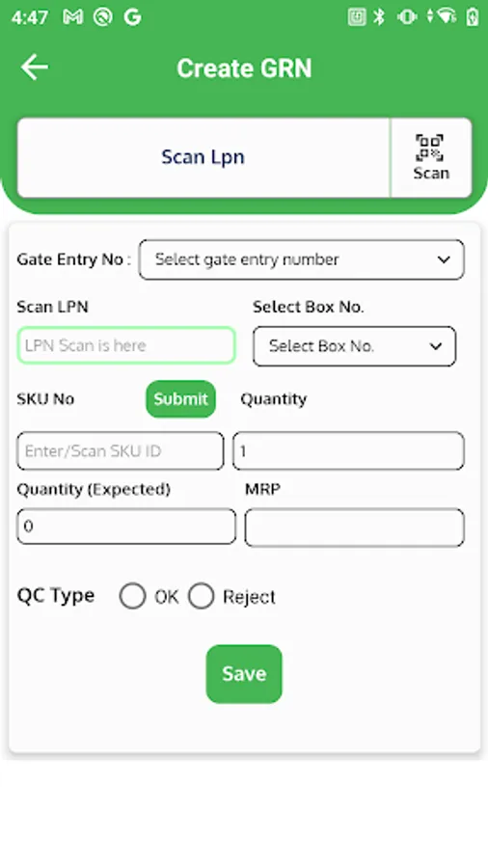Click the Enter/Scan SKU ID field

pyautogui.click(x=121, y=451)
